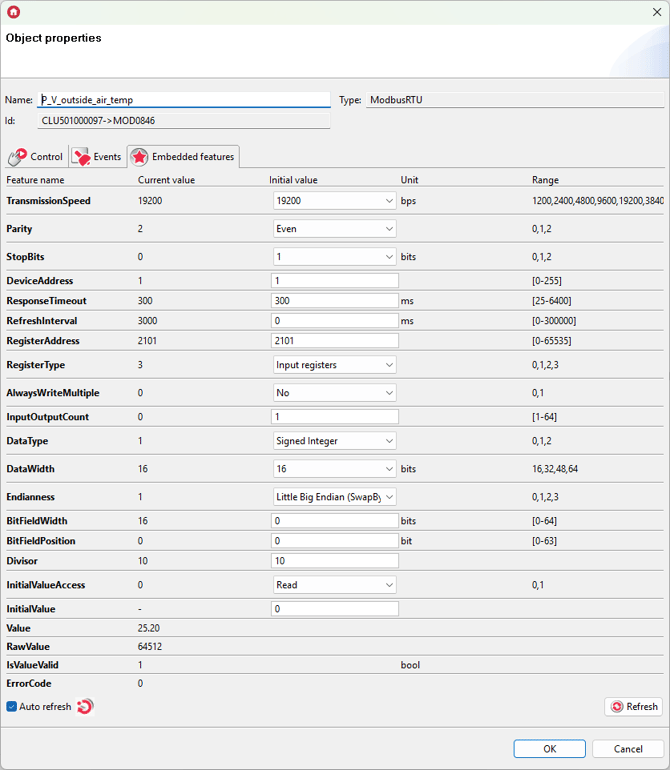Viewport: 670px width, 770px height.
Task: Open the TransmissionSpeed dropdown
Action: 335,201
